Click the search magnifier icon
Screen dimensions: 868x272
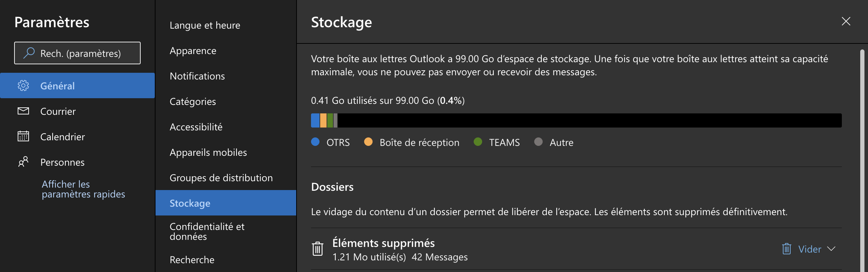coord(29,53)
